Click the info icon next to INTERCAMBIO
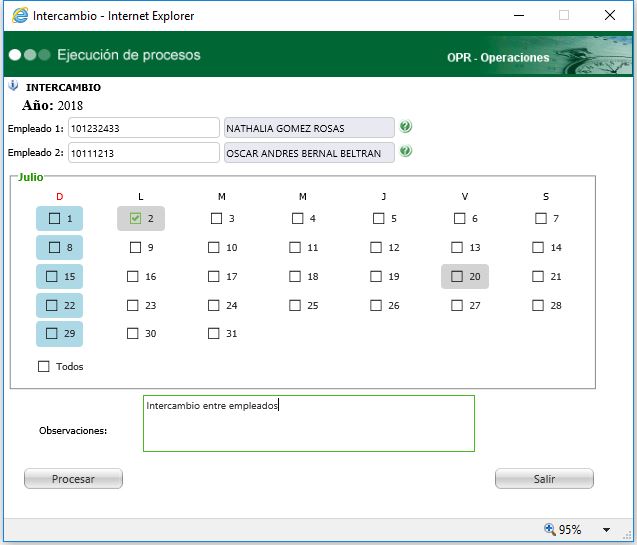 (13, 86)
